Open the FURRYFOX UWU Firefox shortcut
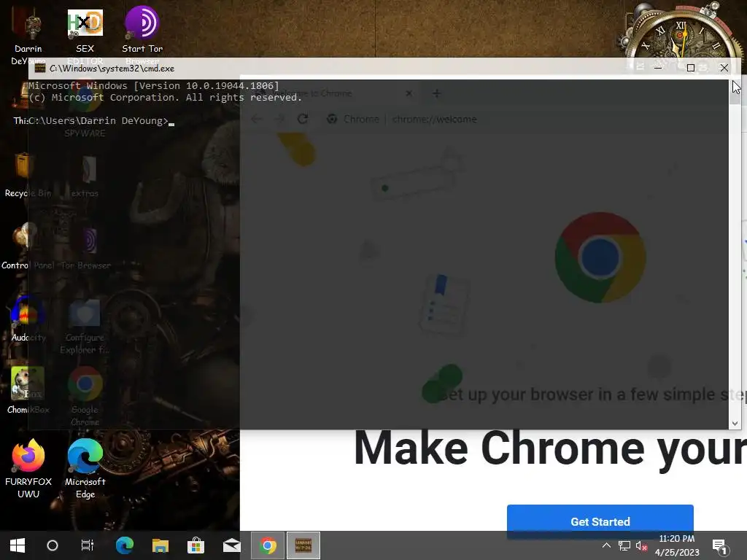 point(28,467)
